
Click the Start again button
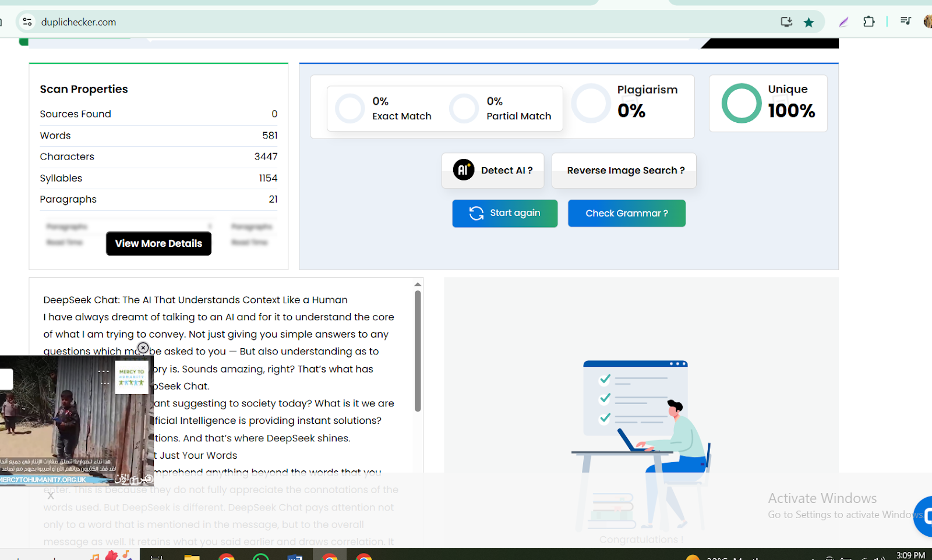coord(505,213)
